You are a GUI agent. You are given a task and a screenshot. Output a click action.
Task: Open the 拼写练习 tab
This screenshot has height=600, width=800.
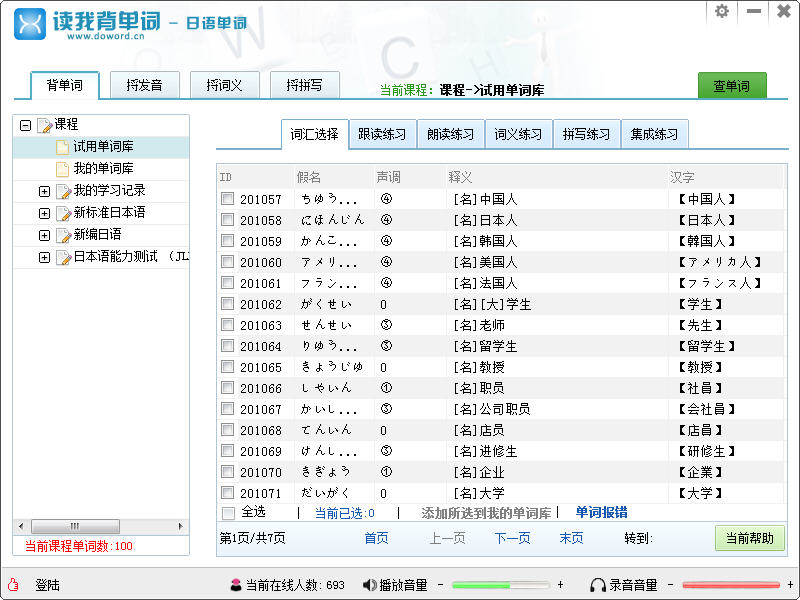pos(586,134)
